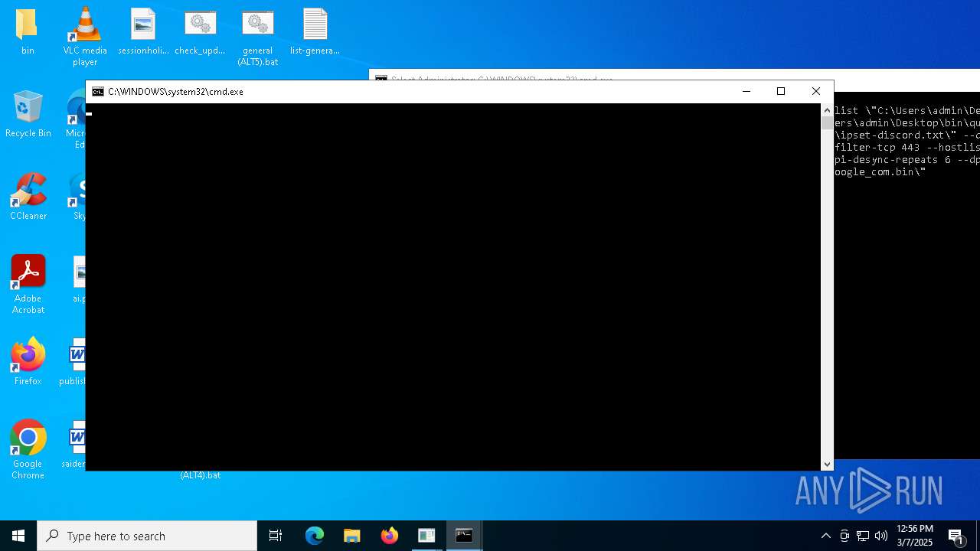
Task: Focus the taskbar search box
Action: 147,536
